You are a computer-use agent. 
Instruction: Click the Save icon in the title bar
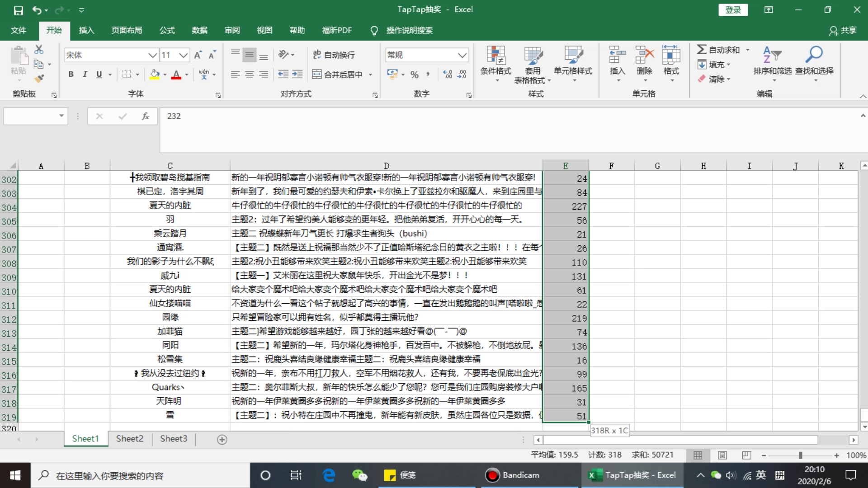(x=18, y=10)
